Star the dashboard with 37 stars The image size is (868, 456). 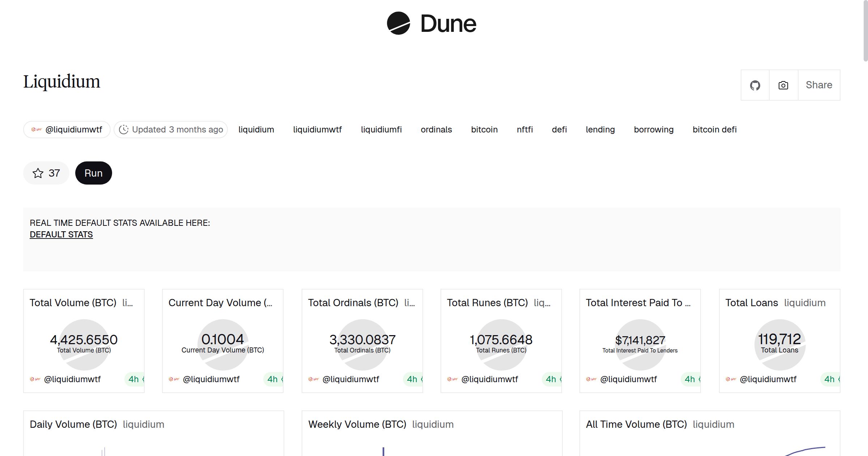(46, 173)
